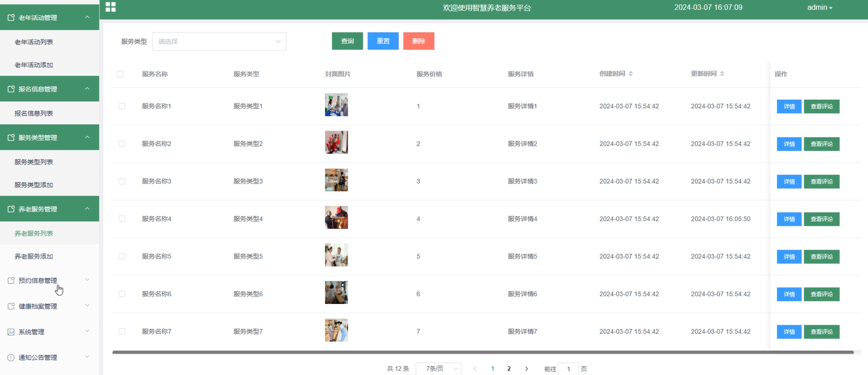Collapse the 老年活动管理 section chevron
The width and height of the screenshot is (868, 375).
[x=87, y=18]
